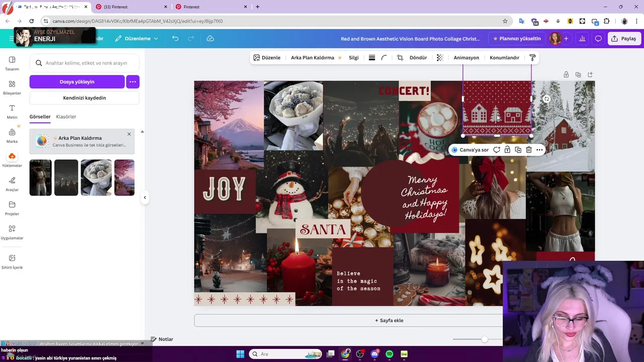Collapse the side panel with arrow handle
Screen dimensions: 644x362
click(x=145, y=198)
